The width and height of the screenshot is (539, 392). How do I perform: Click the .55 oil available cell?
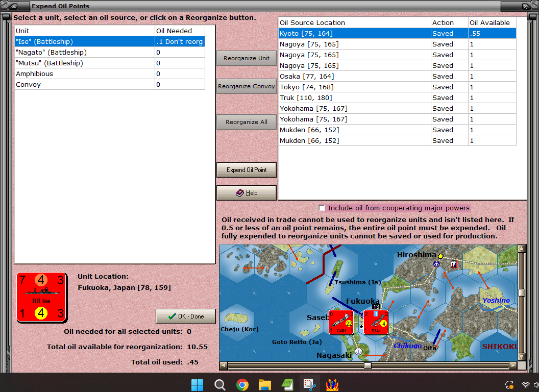[492, 33]
